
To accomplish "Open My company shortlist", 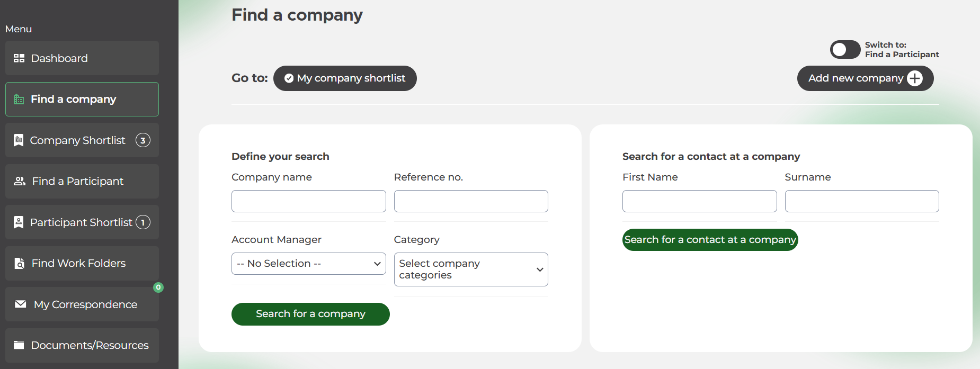I will click(x=345, y=78).
